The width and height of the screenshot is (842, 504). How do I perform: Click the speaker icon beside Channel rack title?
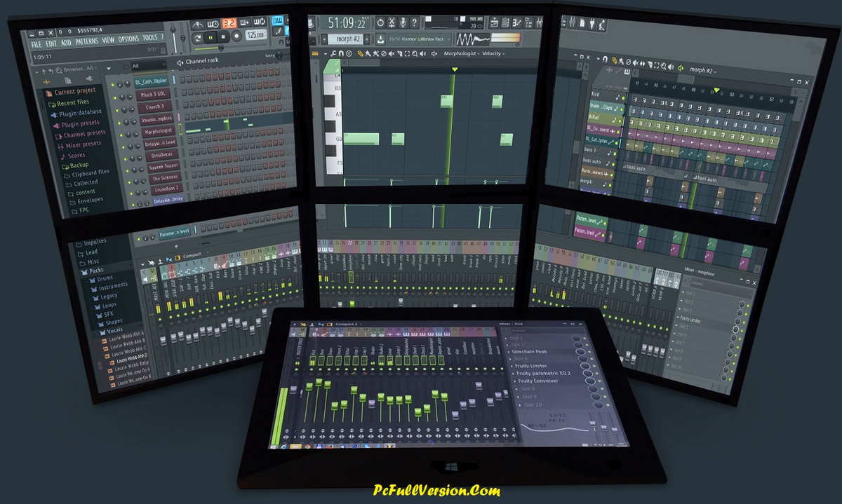click(x=180, y=62)
